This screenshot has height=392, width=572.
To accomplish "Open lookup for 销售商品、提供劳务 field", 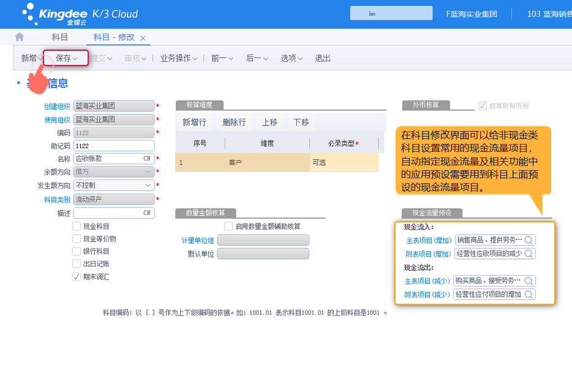I will coord(529,240).
